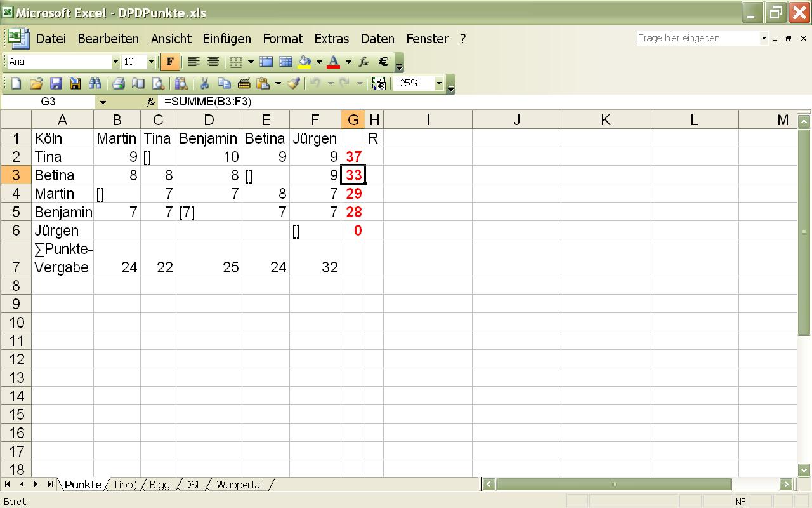Expand the zoom level dropdown
The height and width of the screenshot is (508, 812).
click(438, 83)
